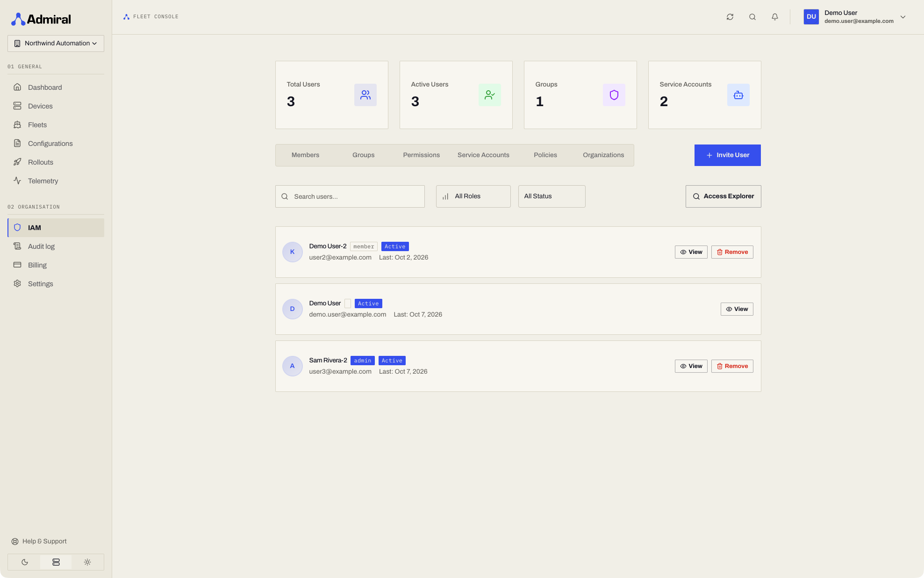
Task: Click the Admiral logo
Action: click(x=41, y=19)
